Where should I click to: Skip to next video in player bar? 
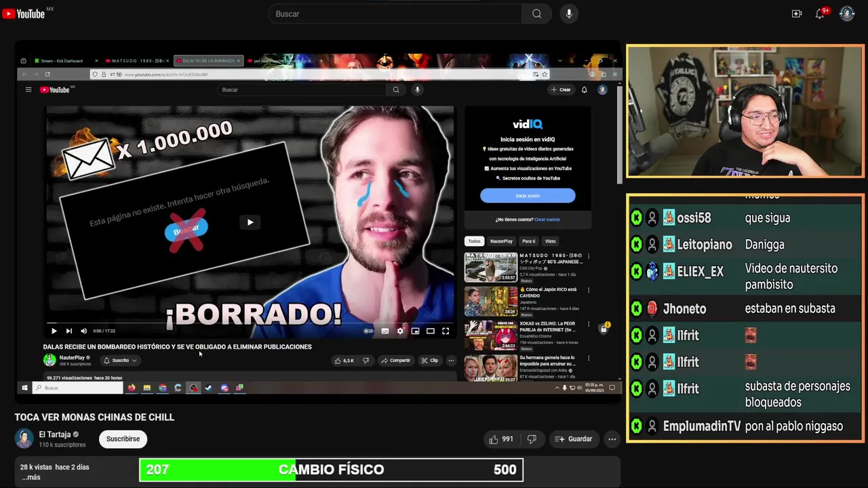point(68,331)
